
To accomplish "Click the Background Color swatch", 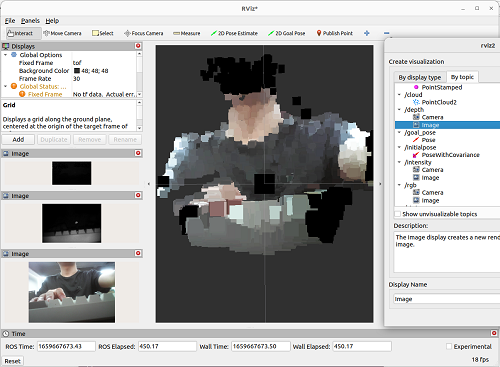I will click(77, 71).
